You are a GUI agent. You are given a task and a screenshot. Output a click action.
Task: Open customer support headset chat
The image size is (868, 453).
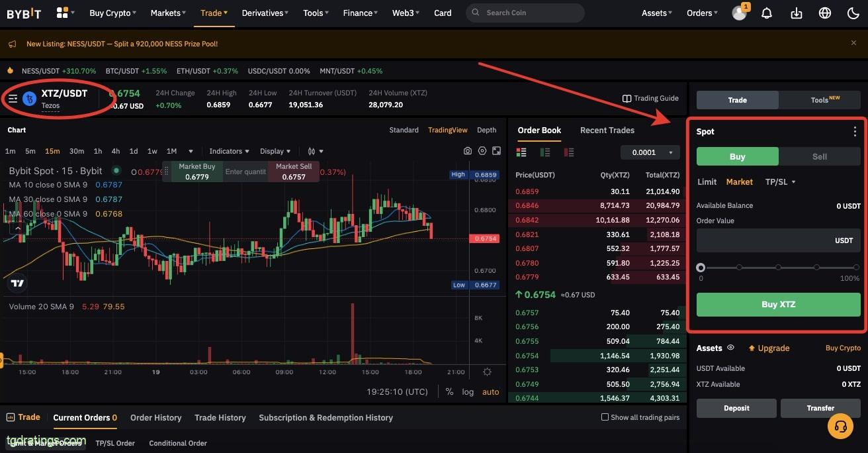pyautogui.click(x=841, y=426)
